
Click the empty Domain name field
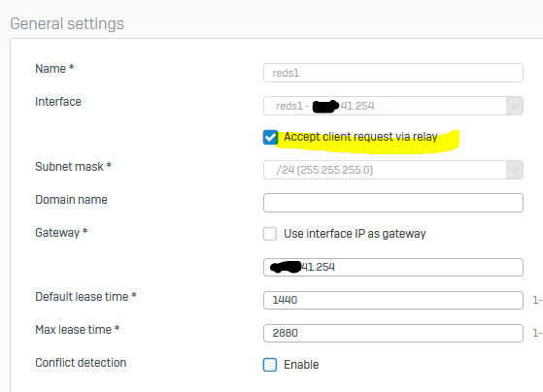click(x=393, y=203)
